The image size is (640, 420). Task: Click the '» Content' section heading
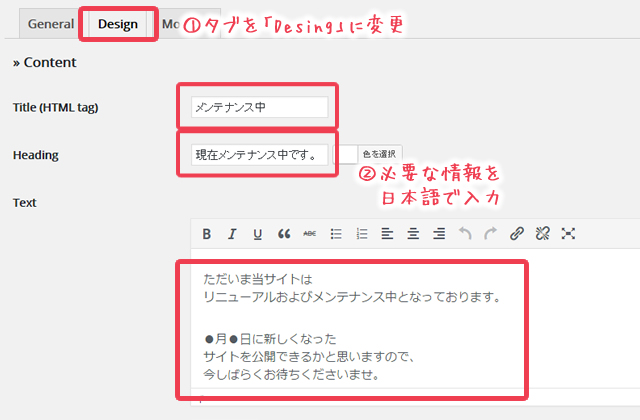[44, 62]
